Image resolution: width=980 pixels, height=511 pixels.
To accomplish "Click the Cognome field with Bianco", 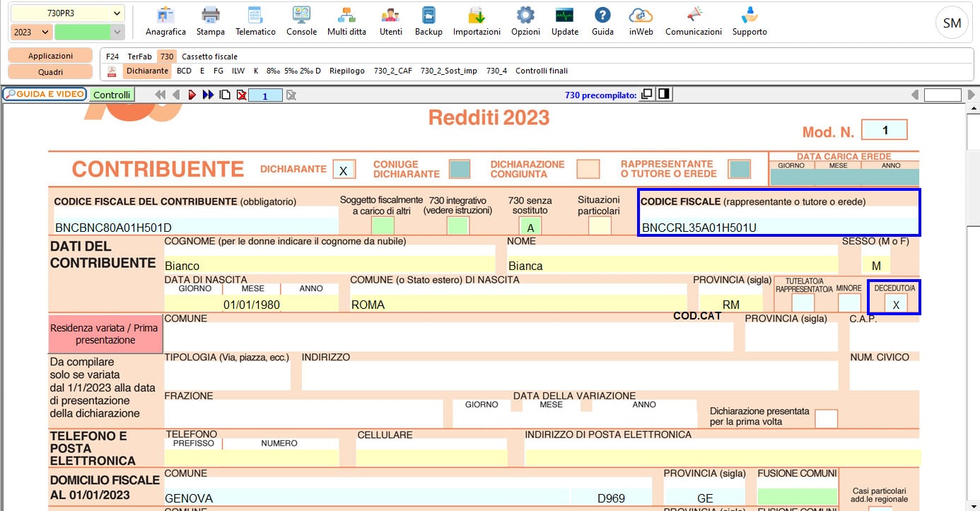I will click(x=329, y=266).
